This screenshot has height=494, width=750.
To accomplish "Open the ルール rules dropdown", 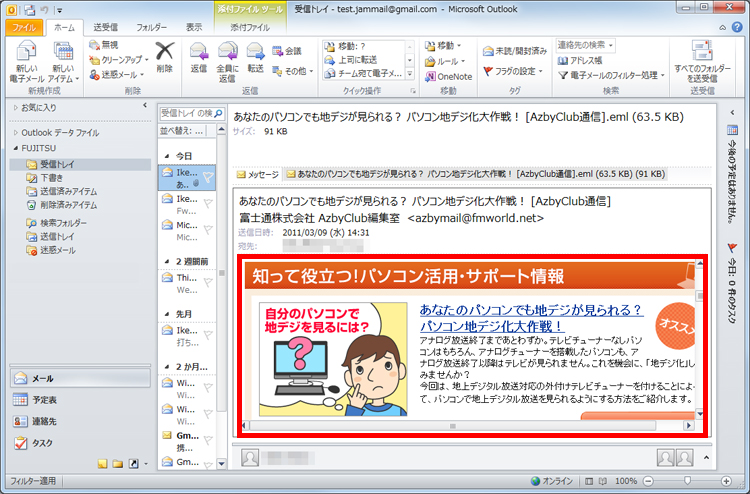I will point(445,61).
